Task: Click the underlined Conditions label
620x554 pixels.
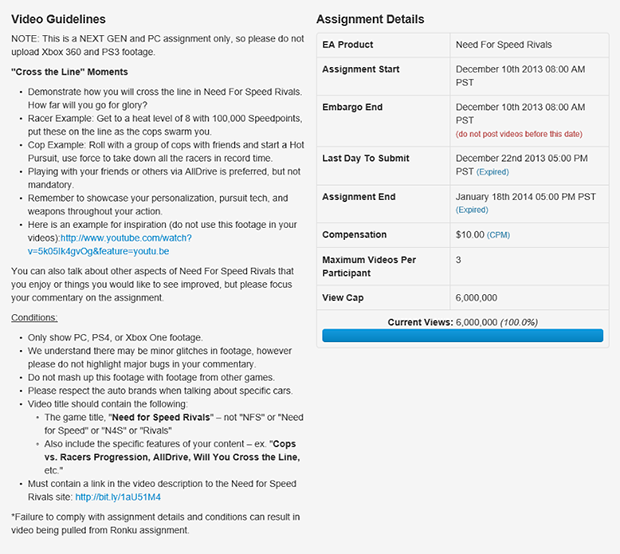Action: tap(34, 317)
